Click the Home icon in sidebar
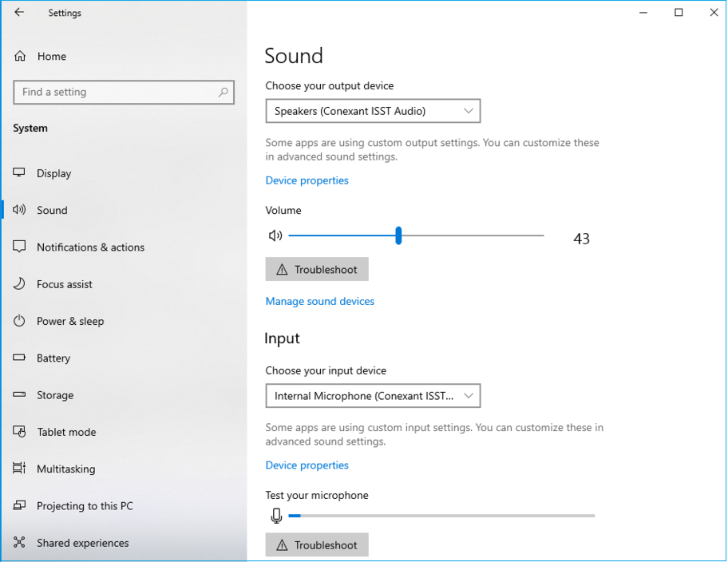 pyautogui.click(x=20, y=57)
